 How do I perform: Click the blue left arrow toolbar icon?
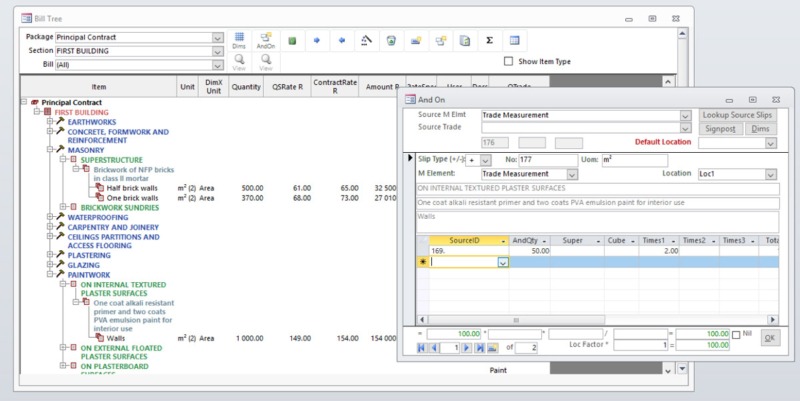[x=342, y=40]
